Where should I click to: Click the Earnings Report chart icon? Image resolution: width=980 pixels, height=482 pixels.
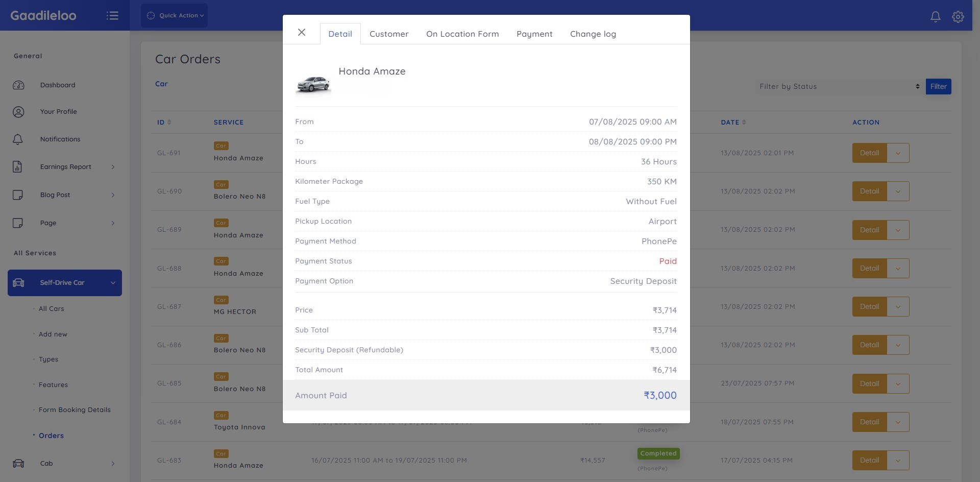(x=17, y=166)
